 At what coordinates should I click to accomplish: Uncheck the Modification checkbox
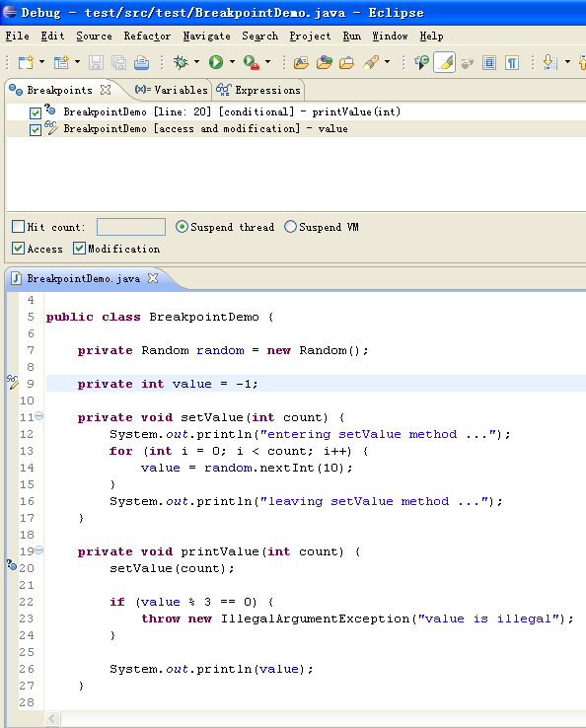(x=79, y=249)
